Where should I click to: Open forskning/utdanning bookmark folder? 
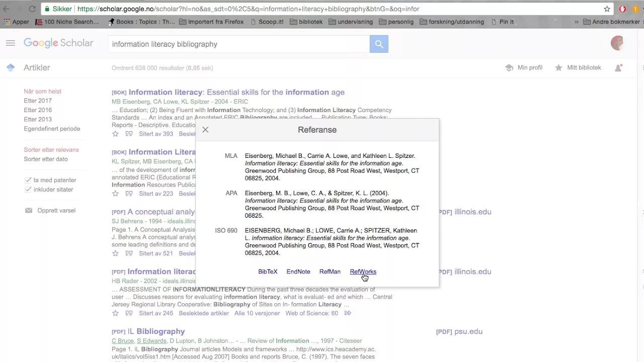[451, 22]
